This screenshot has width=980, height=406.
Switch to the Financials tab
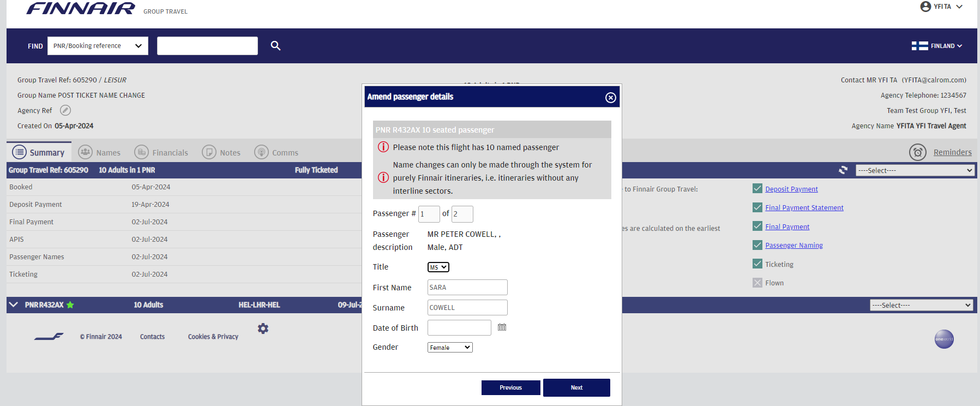click(161, 152)
